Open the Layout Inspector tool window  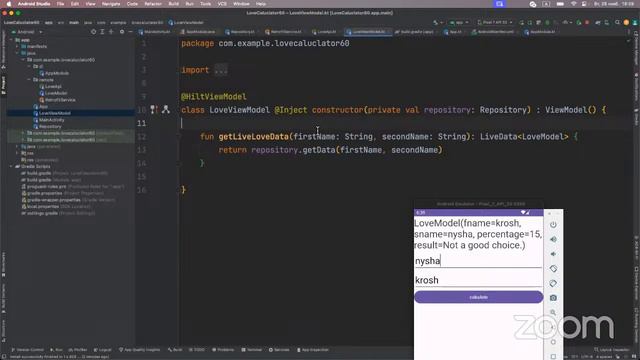coord(612,350)
